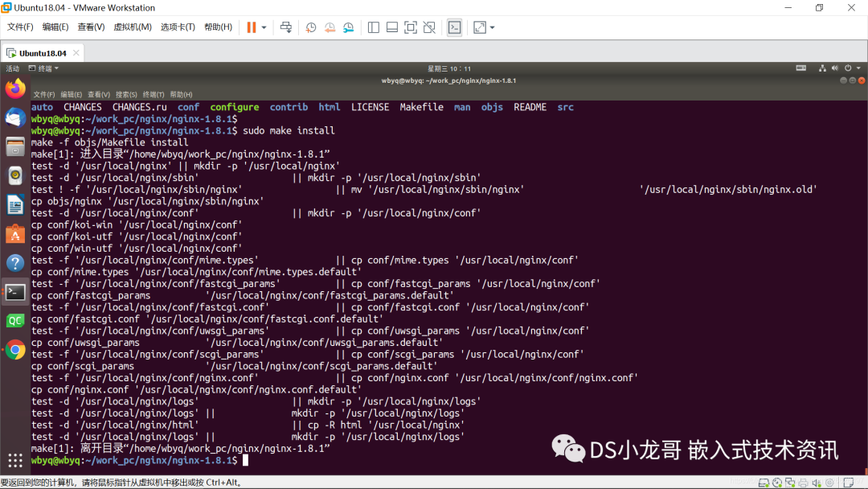Open Firefox from the Ubuntu dock
The width and height of the screenshot is (868, 489).
(15, 88)
